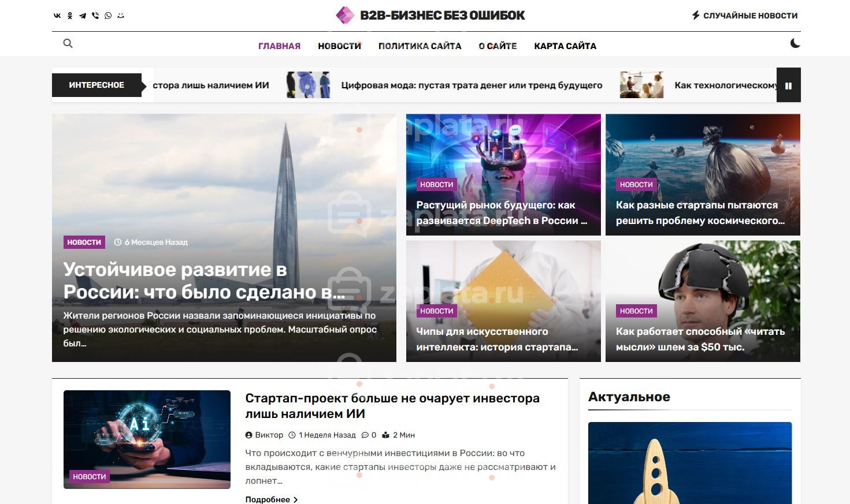Screen dimensions: 850x504
Task: Open the search magnifier icon
Action: tap(68, 43)
